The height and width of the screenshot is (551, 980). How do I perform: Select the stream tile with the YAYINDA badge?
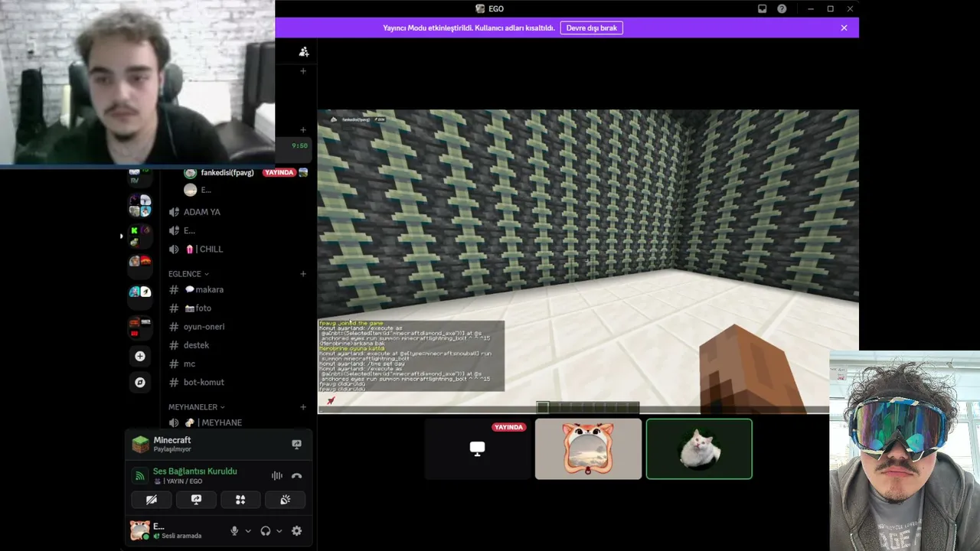point(477,448)
